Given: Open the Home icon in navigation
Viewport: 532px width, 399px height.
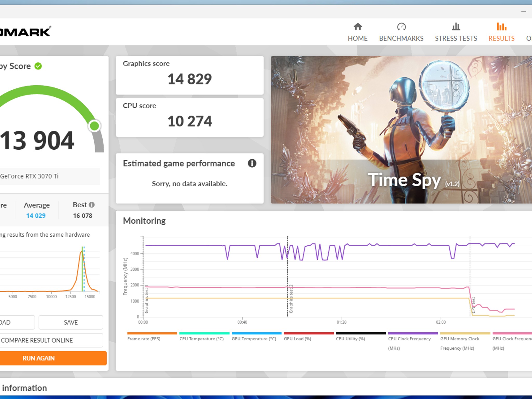Looking at the screenshot, I should 357,27.
